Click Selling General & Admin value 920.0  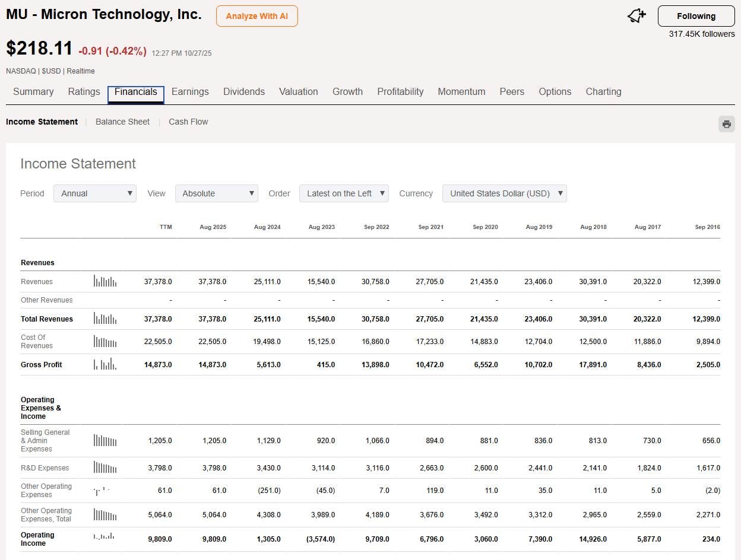(326, 441)
